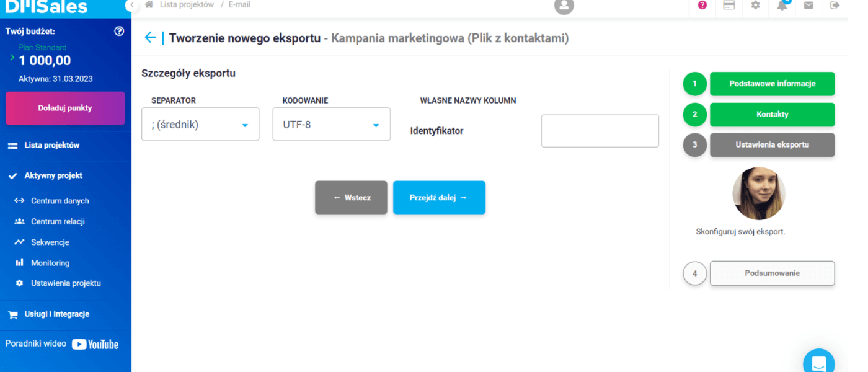The image size is (868, 372).
Task: Open settings gear icon in top bar
Action: point(755,5)
